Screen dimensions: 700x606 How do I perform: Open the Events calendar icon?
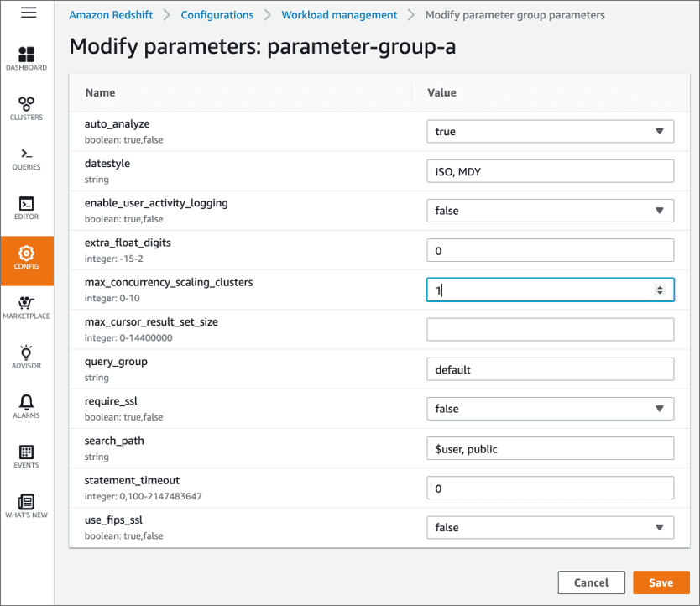[x=27, y=452]
